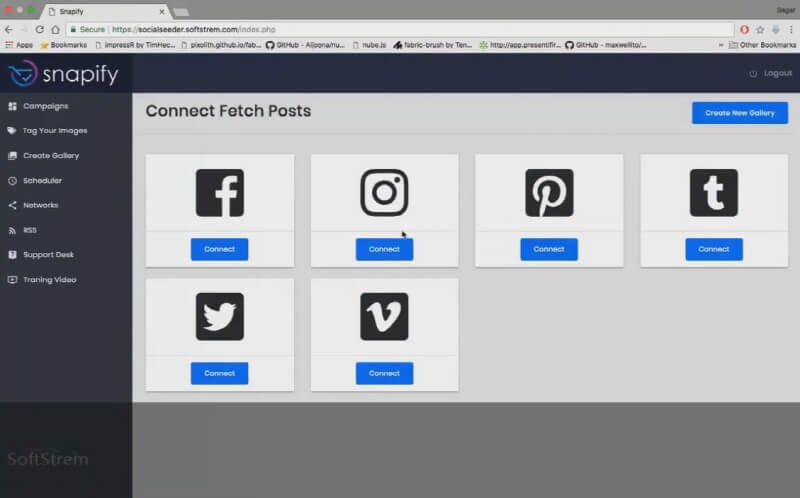The width and height of the screenshot is (800, 498).
Task: Bookmark page with star icon
Action: (x=760, y=30)
